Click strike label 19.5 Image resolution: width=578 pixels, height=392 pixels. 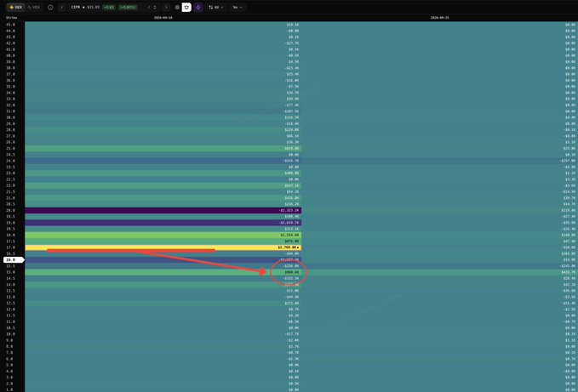[10, 217]
